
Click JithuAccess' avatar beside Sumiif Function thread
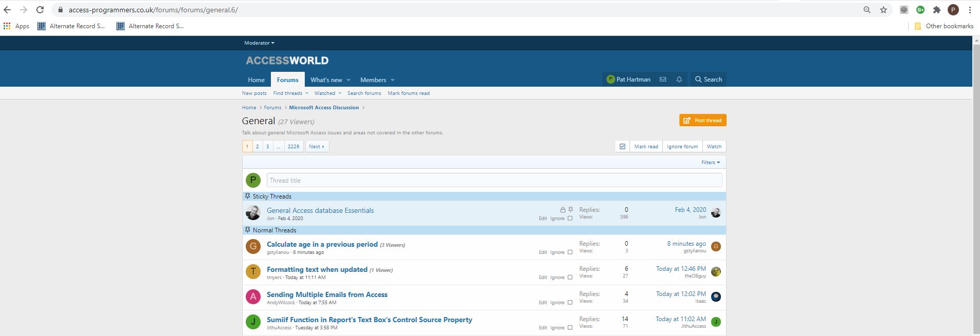pyautogui.click(x=253, y=322)
